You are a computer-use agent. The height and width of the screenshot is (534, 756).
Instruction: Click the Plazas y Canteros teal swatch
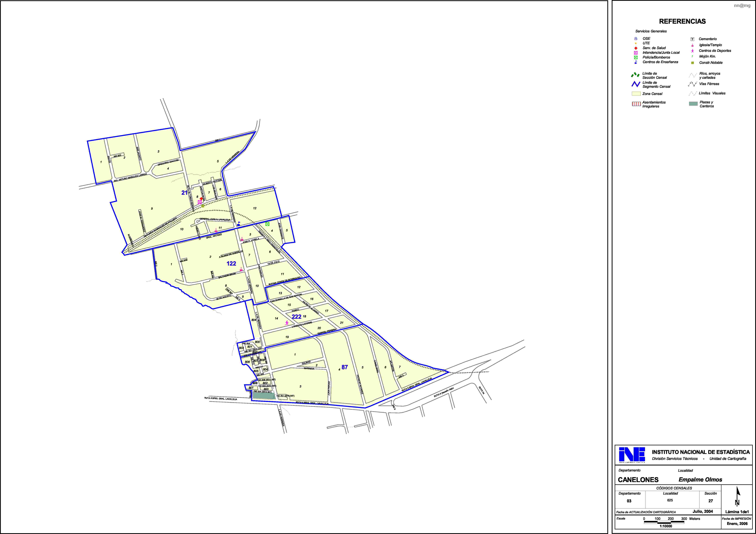click(x=693, y=104)
